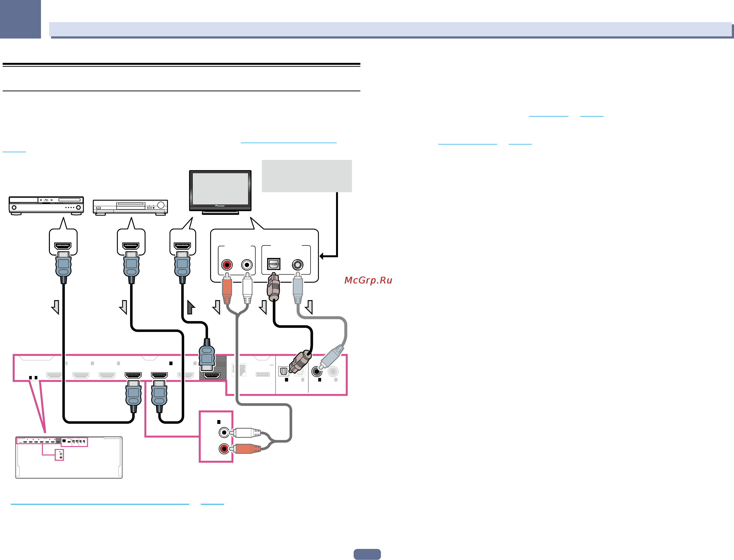Click the square optical jack on TV panel
The height and width of the screenshot is (560, 734).
pos(274,264)
